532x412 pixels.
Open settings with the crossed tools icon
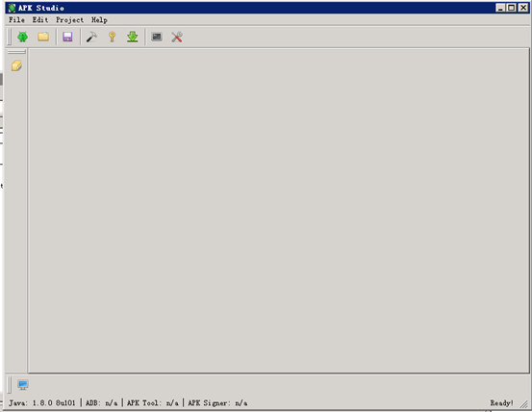[177, 37]
